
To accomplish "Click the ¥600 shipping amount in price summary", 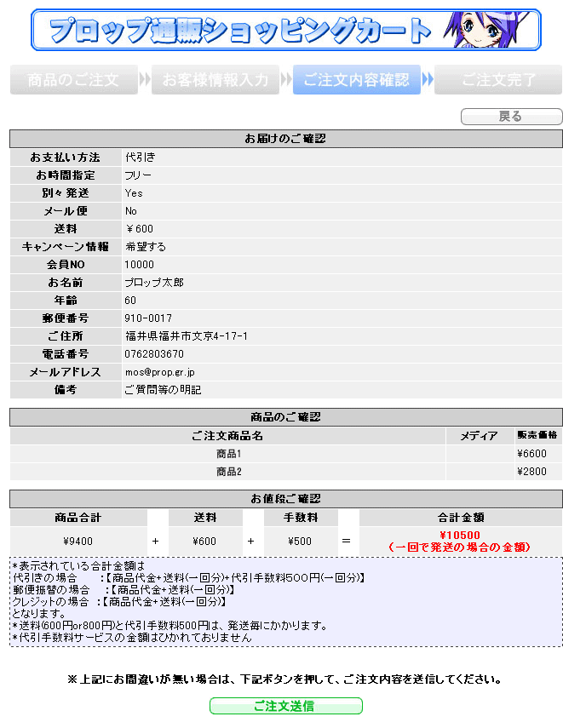I will pyautogui.click(x=205, y=542).
